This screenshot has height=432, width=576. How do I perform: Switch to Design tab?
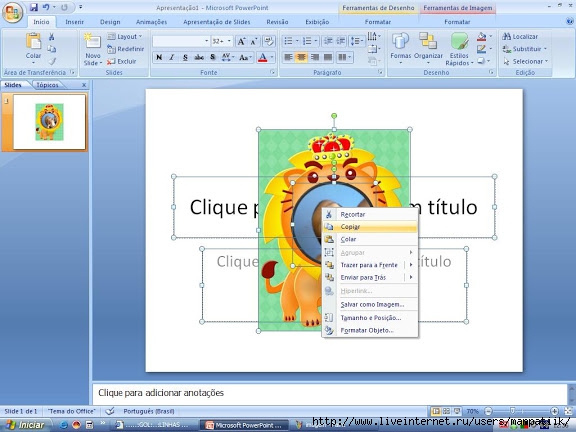110,22
